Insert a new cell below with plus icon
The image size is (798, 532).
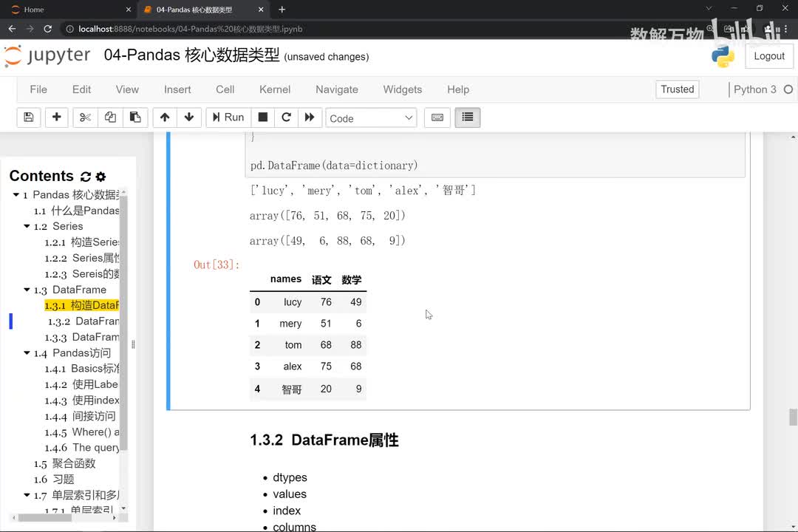pyautogui.click(x=56, y=117)
